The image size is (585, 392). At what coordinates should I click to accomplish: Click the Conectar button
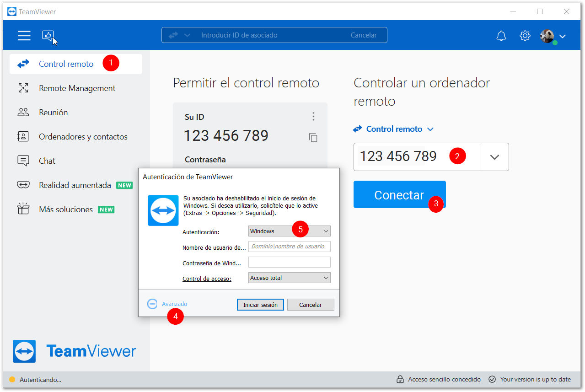tap(399, 195)
